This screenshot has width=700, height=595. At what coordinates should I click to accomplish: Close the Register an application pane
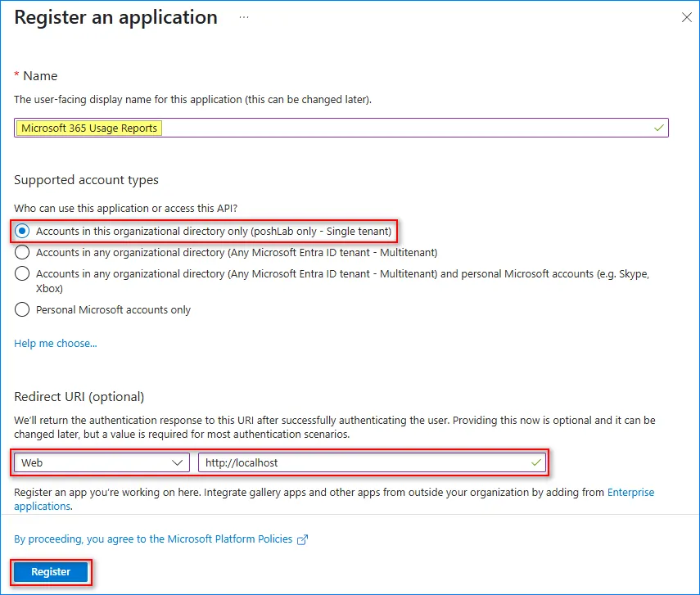[x=686, y=17]
